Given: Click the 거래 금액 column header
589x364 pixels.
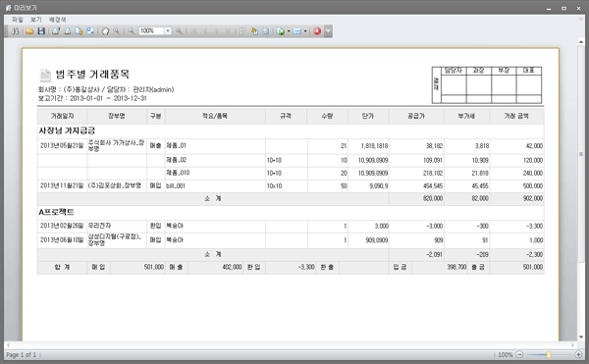Looking at the screenshot, I should click(x=516, y=117).
